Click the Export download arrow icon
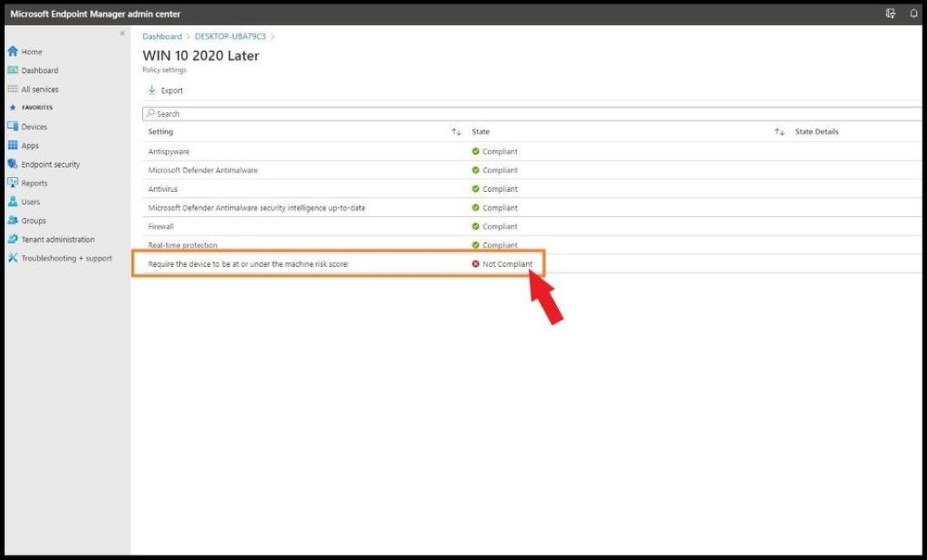Screen dimensions: 927x560 click(152, 90)
